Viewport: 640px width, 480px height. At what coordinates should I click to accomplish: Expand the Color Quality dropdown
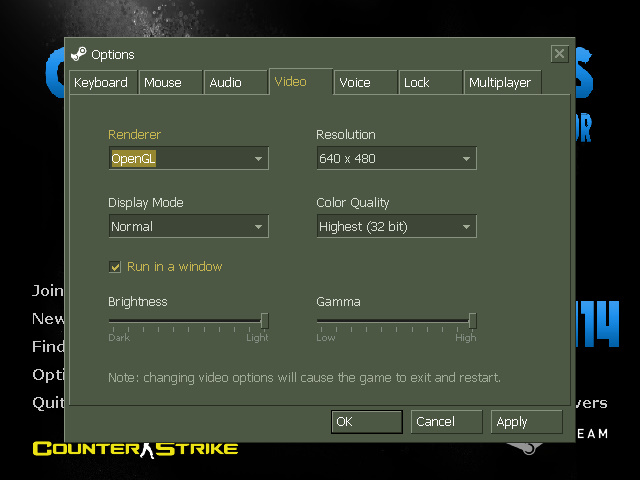[396, 227]
